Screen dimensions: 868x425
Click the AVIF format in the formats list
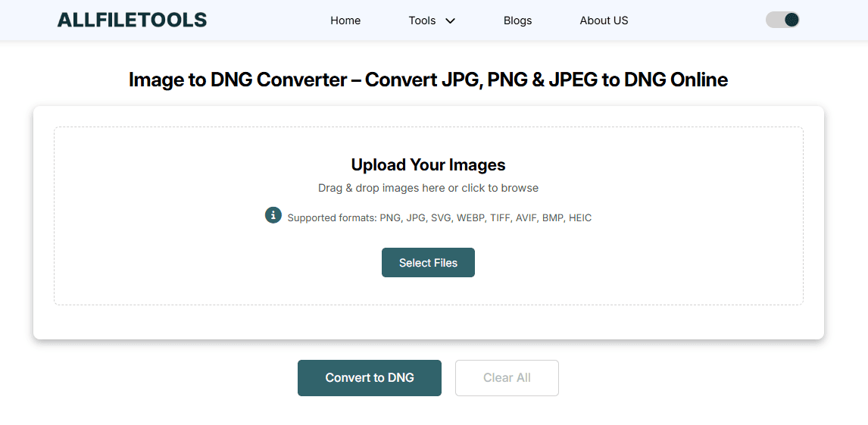click(x=526, y=218)
